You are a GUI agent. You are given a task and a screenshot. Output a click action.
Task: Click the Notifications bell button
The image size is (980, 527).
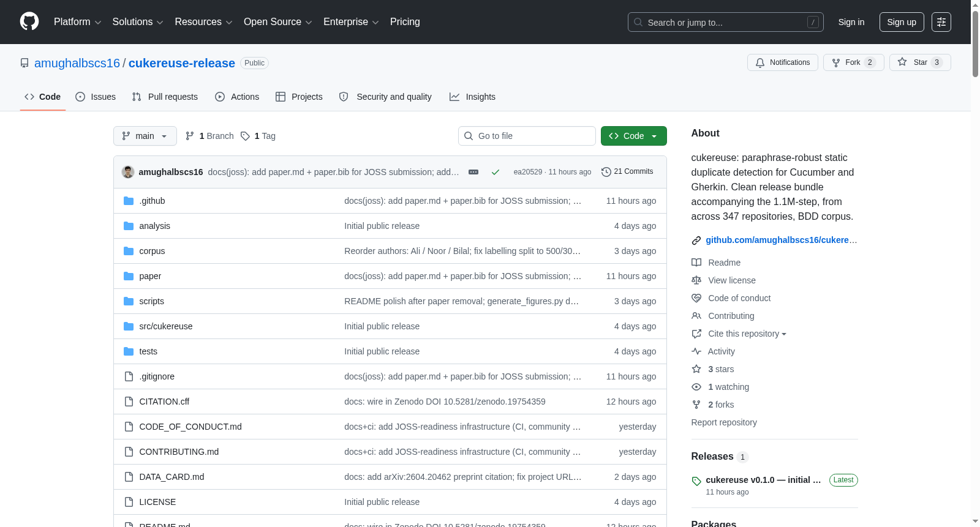782,62
